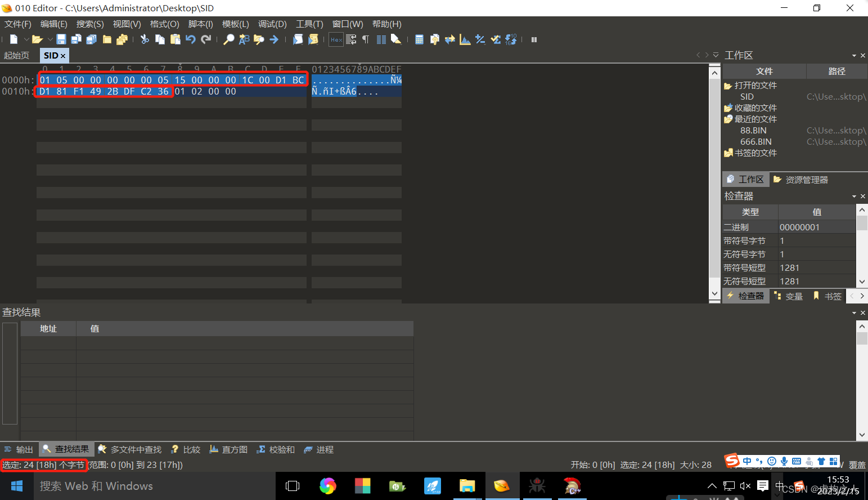Open recent file 88.BIN

pos(753,130)
